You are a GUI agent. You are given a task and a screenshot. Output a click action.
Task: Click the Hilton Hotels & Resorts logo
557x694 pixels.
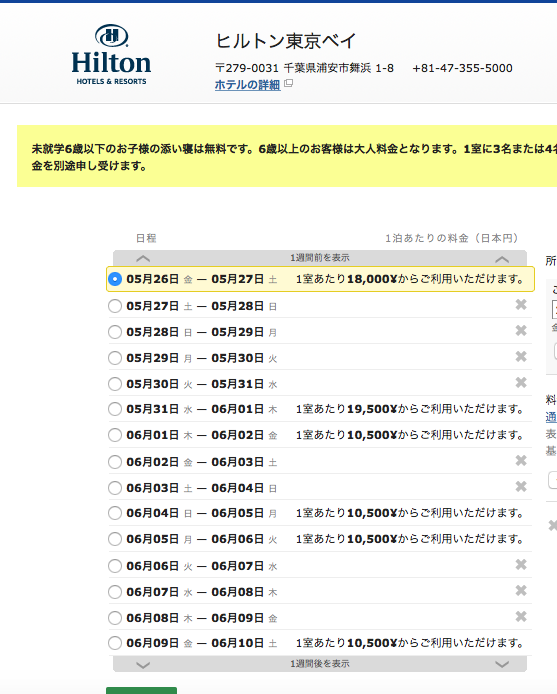coord(111,55)
